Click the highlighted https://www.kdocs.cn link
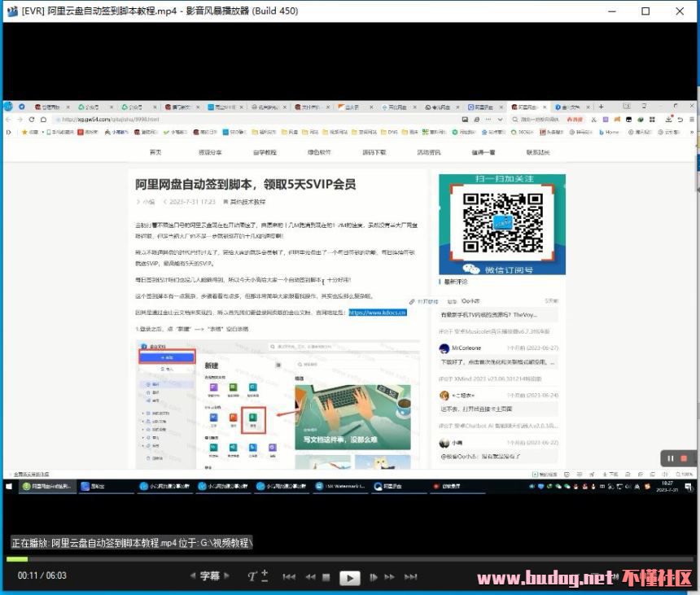The image size is (700, 595). [x=378, y=313]
